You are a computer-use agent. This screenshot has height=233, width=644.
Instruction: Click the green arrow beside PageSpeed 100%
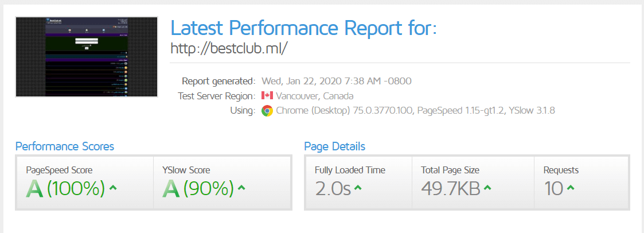click(113, 188)
